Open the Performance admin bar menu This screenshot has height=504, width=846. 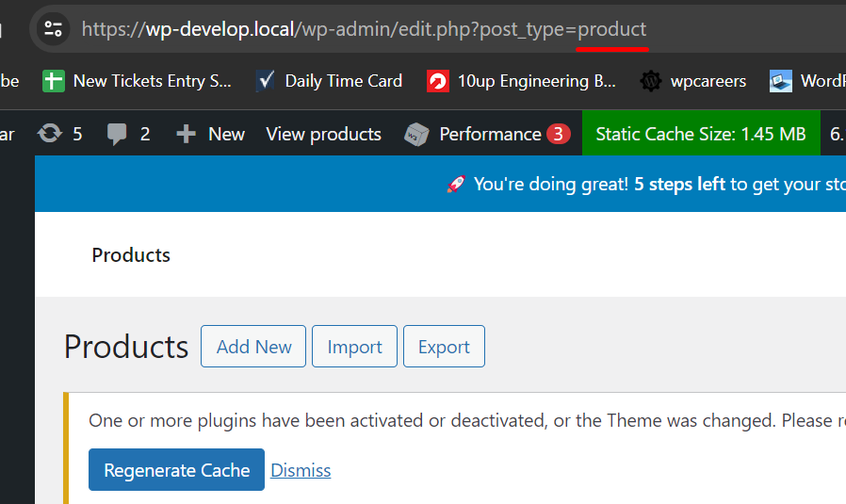[x=487, y=134]
